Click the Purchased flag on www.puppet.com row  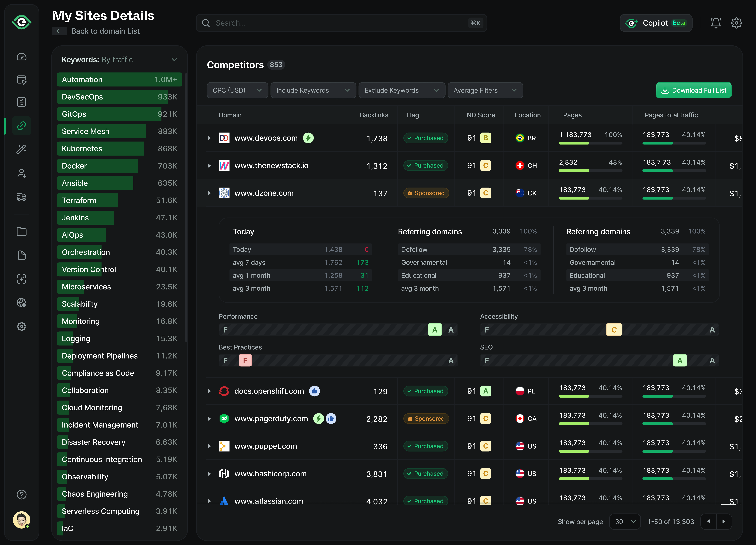pos(426,446)
